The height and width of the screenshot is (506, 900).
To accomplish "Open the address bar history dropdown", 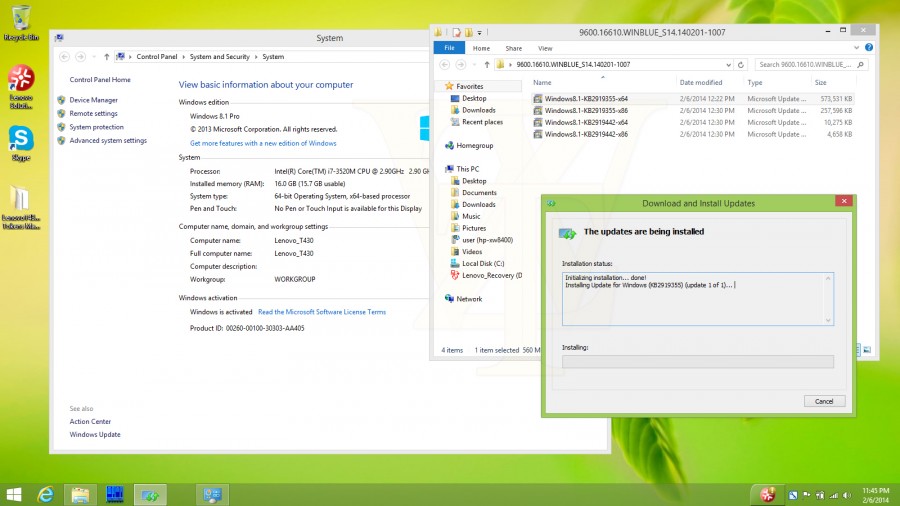I will click(728, 65).
